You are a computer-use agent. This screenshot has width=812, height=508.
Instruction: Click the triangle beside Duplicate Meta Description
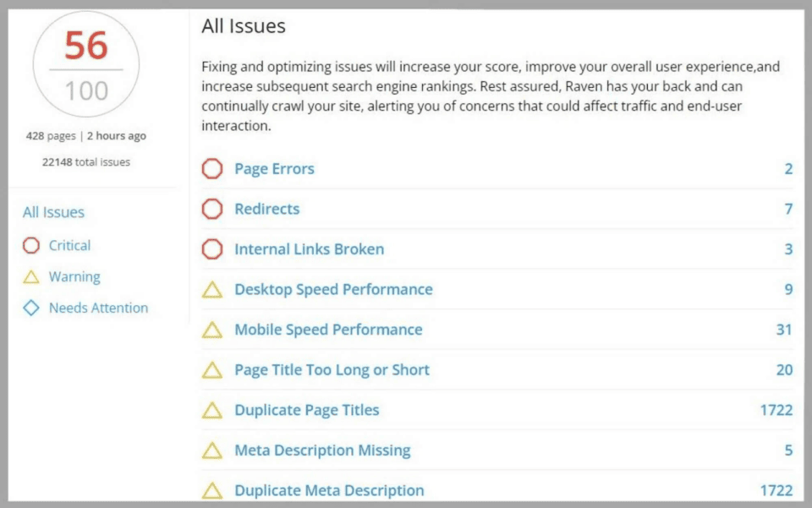[212, 490]
